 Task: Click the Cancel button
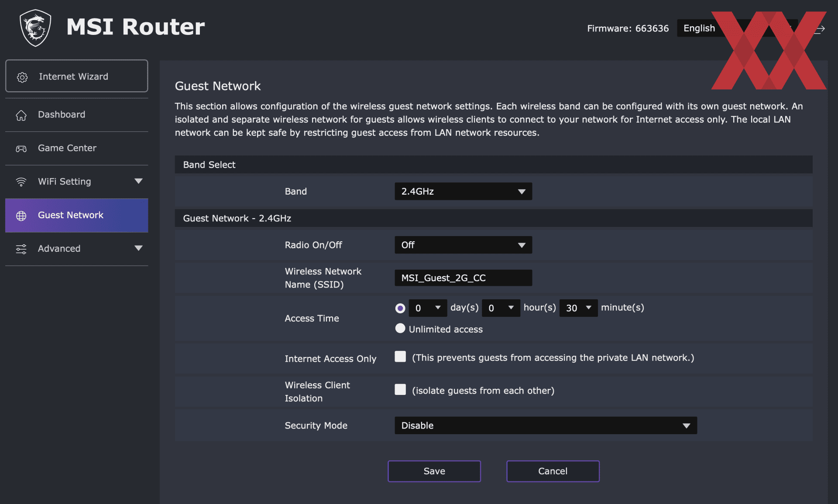pos(553,471)
